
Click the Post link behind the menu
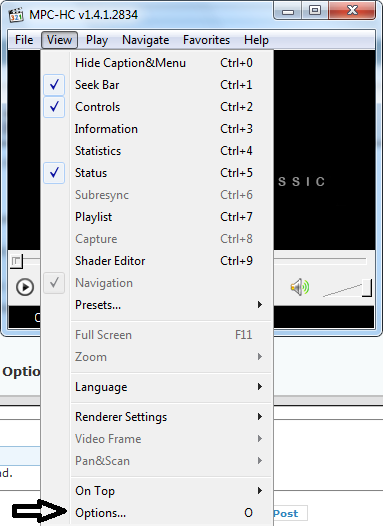(x=286, y=514)
